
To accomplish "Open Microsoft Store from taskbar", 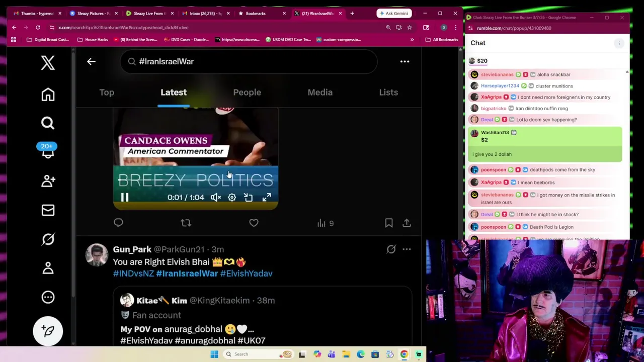I will click(375, 354).
